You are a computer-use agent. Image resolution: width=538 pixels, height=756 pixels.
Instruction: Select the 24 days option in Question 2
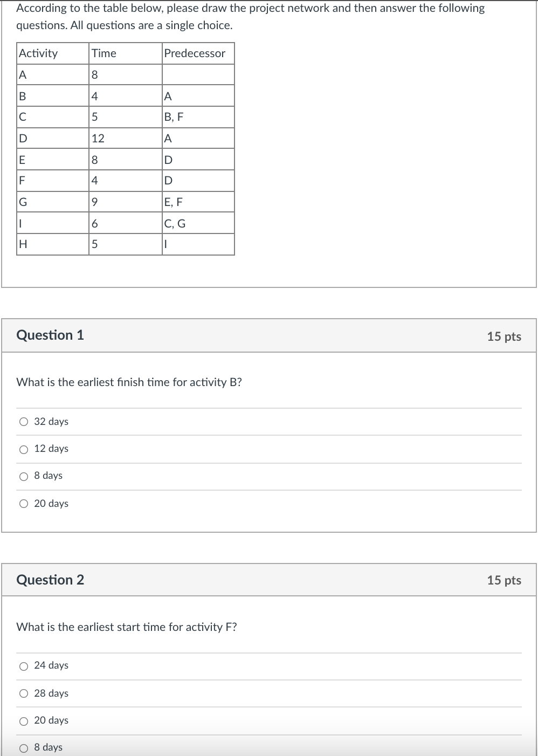(x=24, y=666)
